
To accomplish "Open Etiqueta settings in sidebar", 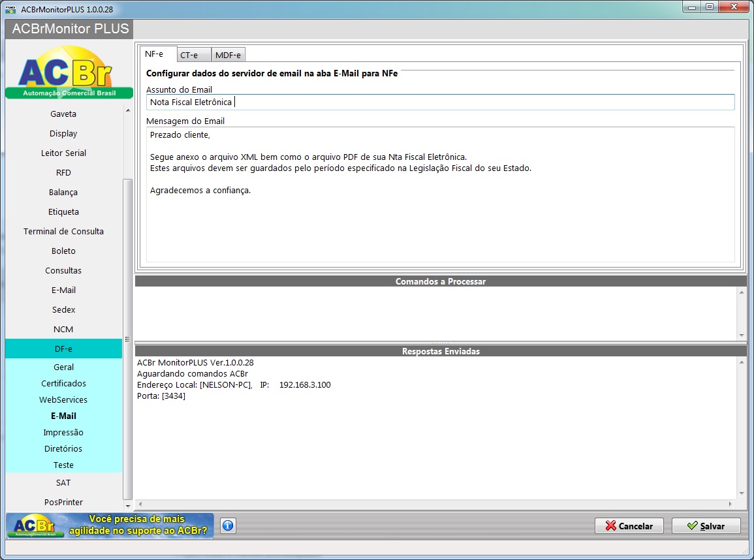I will (63, 212).
